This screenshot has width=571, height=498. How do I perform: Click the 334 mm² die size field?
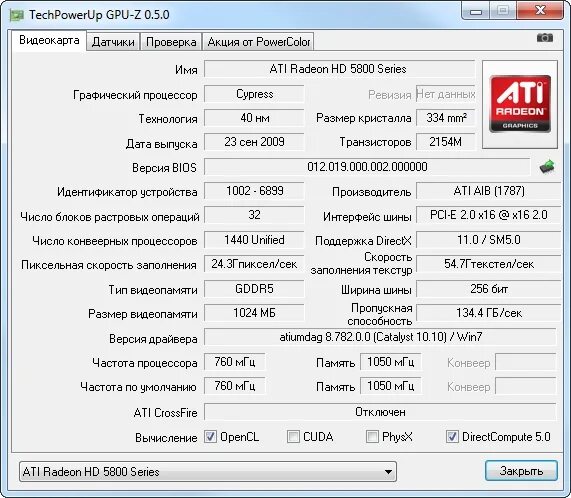tap(446, 118)
